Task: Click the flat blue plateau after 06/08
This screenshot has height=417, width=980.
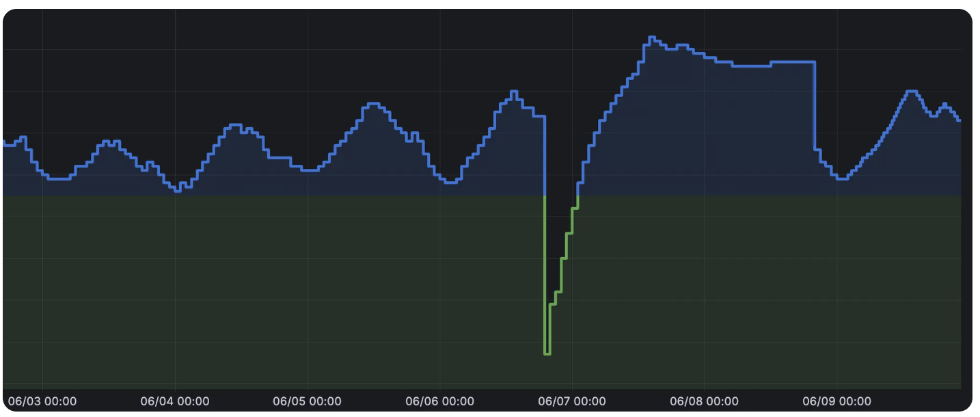Action: tap(793, 62)
